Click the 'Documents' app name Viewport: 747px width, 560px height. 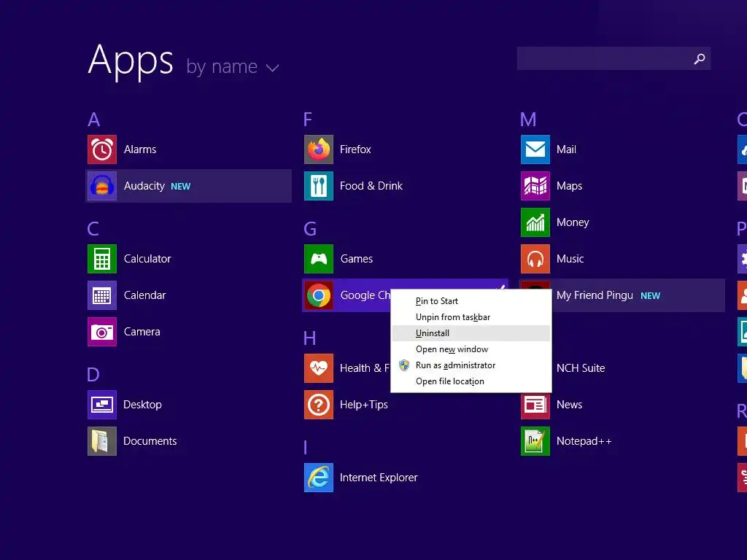coord(150,441)
